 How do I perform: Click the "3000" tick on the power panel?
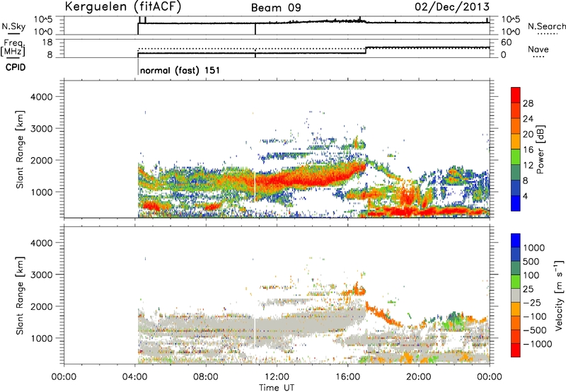pyautogui.click(x=42, y=129)
